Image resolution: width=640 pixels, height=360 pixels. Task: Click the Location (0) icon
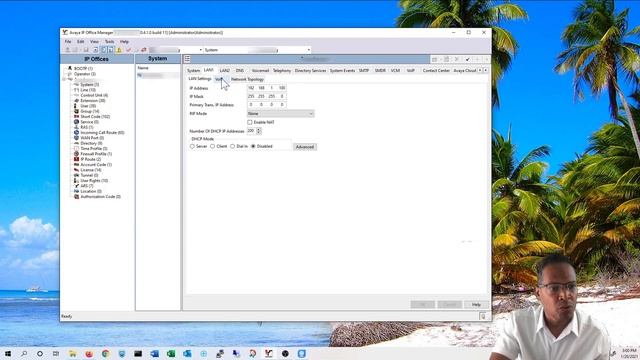[76, 191]
